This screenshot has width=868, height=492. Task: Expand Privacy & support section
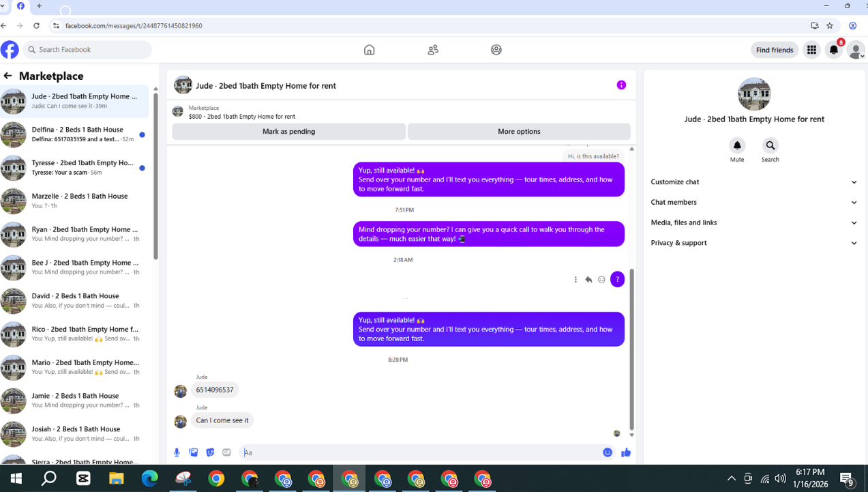(754, 243)
